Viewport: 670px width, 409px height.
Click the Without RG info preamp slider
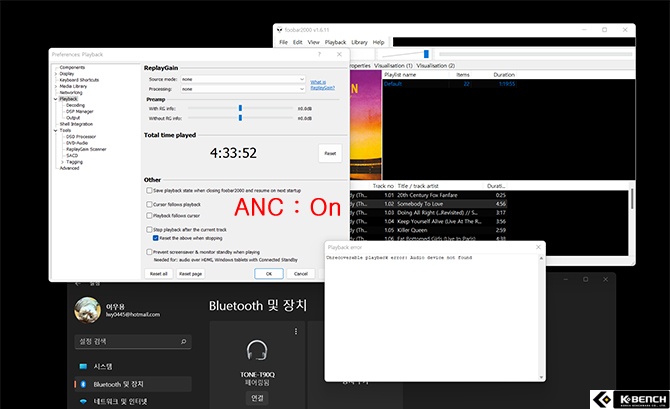(x=240, y=118)
